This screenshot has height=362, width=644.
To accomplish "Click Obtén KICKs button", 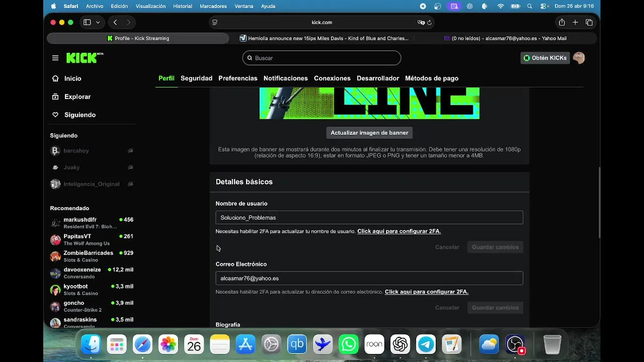I will coord(545,58).
